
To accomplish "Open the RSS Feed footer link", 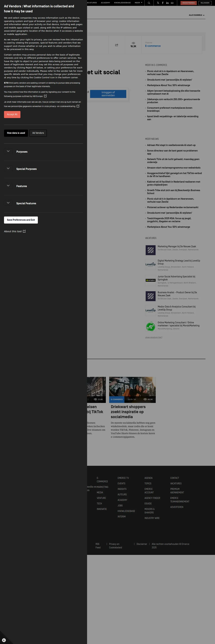I will click(98, 546).
